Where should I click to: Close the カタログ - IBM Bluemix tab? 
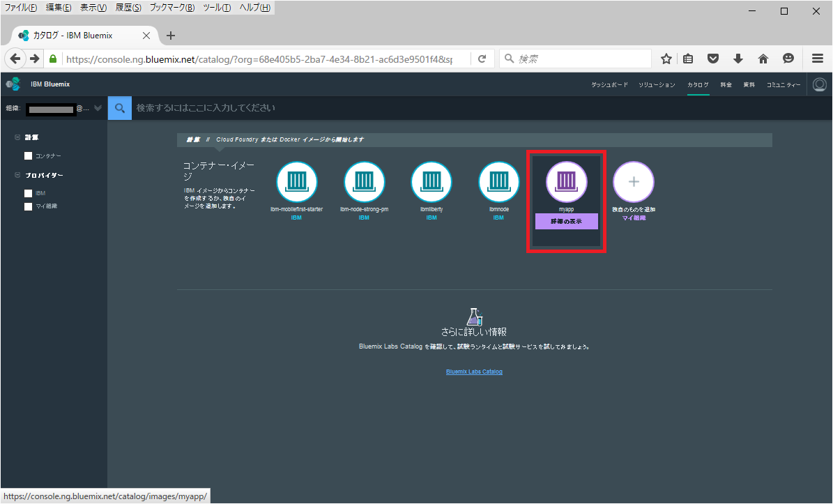[x=146, y=36]
